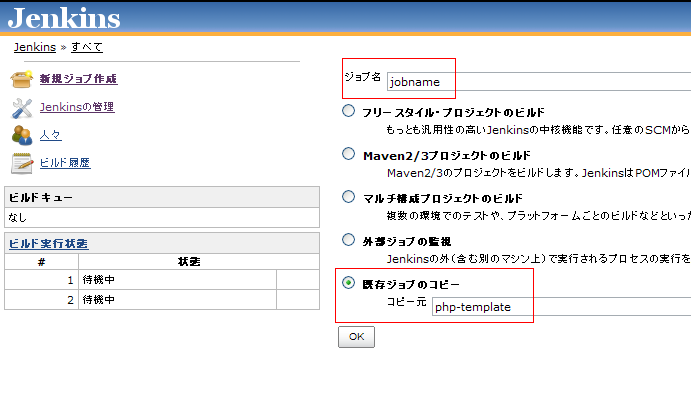The width and height of the screenshot is (691, 393).
Task: Click the copy source field with php-template
Action: point(561,307)
